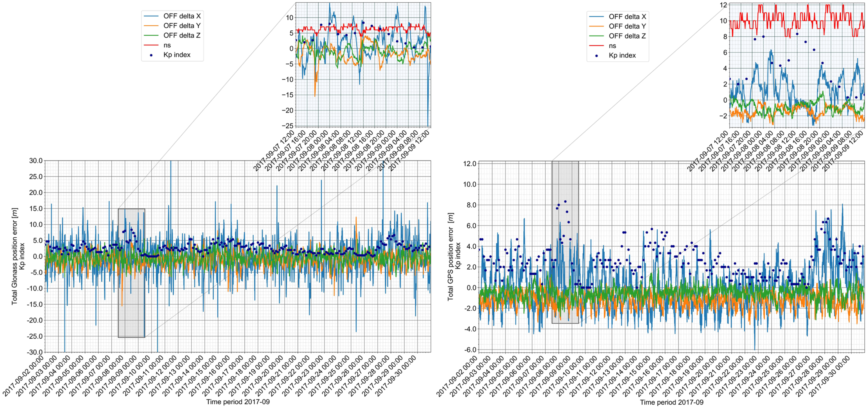Click green line sample in GPS legend

[597, 36]
